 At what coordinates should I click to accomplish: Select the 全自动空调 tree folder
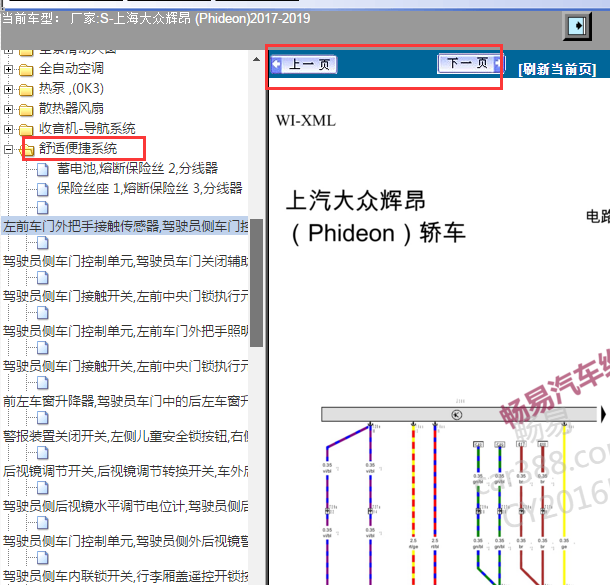[x=71, y=69]
